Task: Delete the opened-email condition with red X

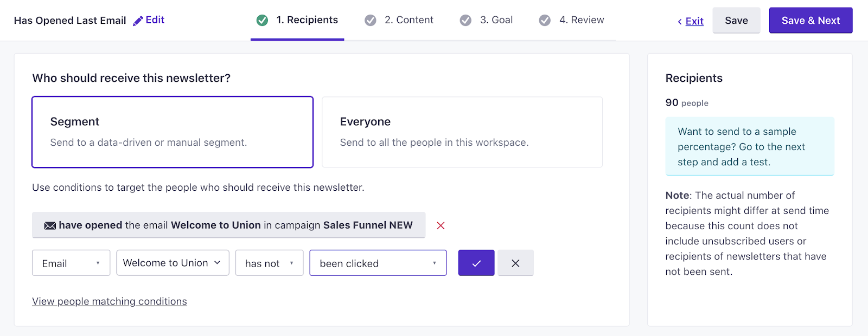Action: pos(441,225)
